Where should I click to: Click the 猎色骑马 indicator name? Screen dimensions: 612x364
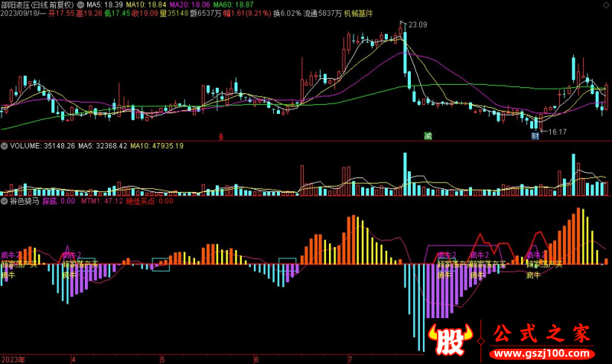[24, 201]
